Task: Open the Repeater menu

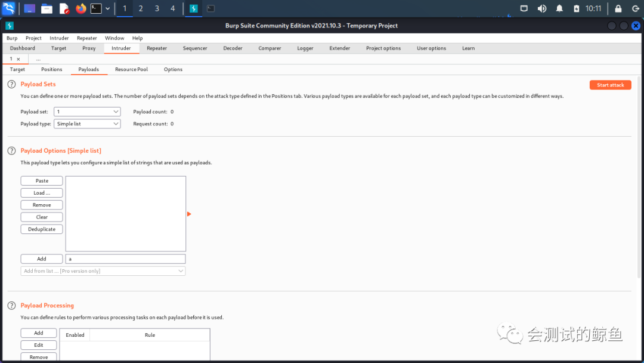Action: pyautogui.click(x=86, y=38)
